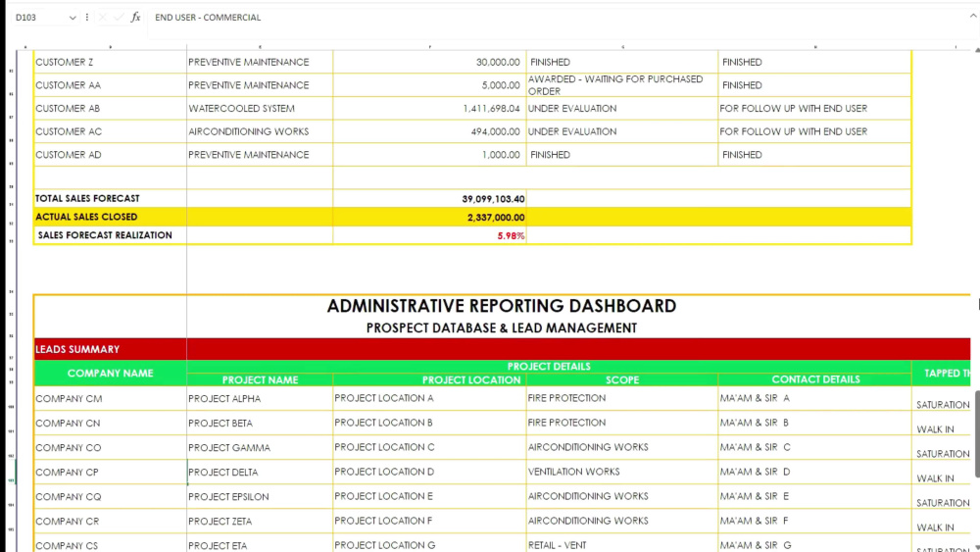Select FOR FOLLOW UP cell in CUSTOMER AC row
The width and height of the screenshot is (980, 552).
point(814,131)
